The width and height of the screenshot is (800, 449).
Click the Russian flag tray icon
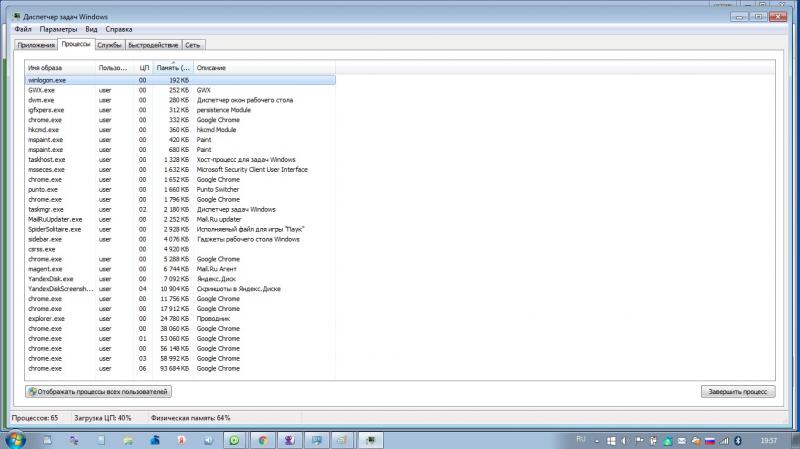point(710,440)
